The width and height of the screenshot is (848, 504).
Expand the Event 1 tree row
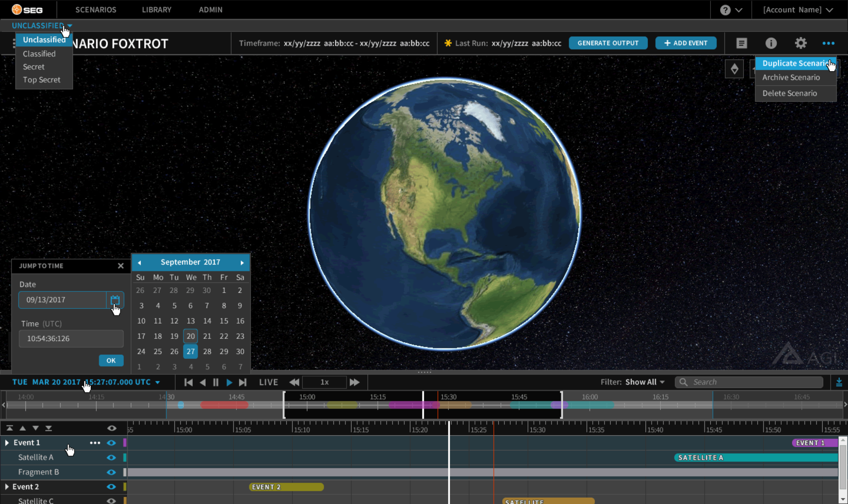pyautogui.click(x=7, y=443)
